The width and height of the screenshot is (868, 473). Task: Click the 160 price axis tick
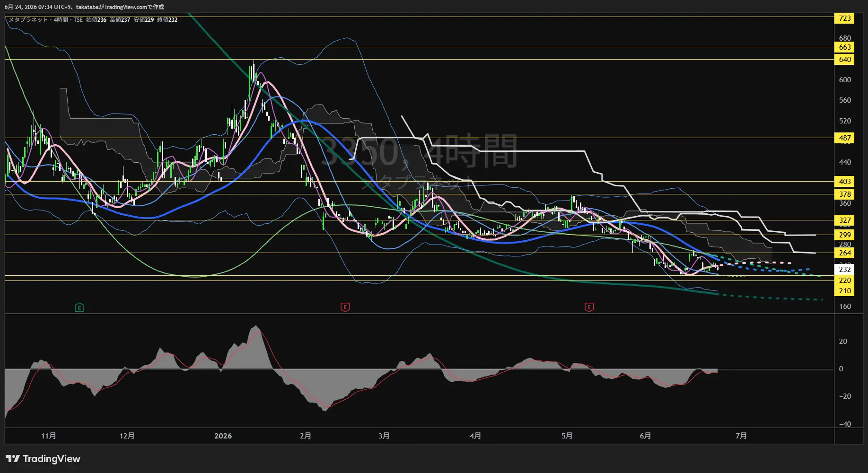pyautogui.click(x=845, y=307)
